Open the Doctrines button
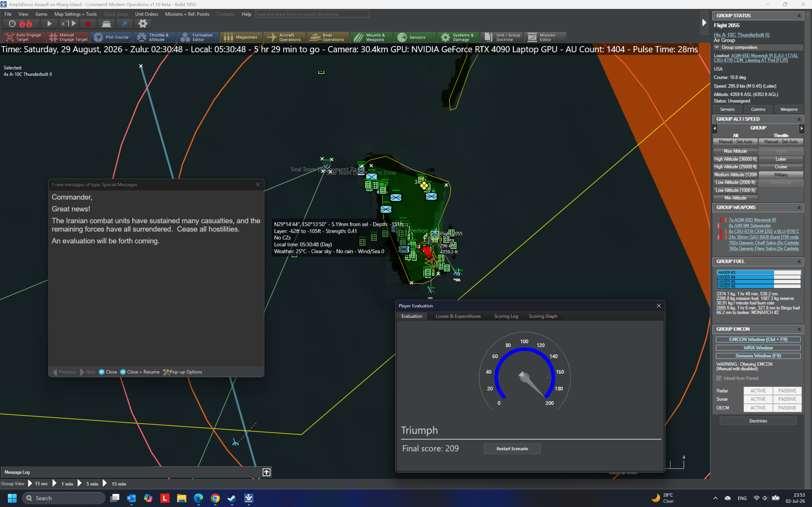The width and height of the screenshot is (812, 507). pos(758,421)
